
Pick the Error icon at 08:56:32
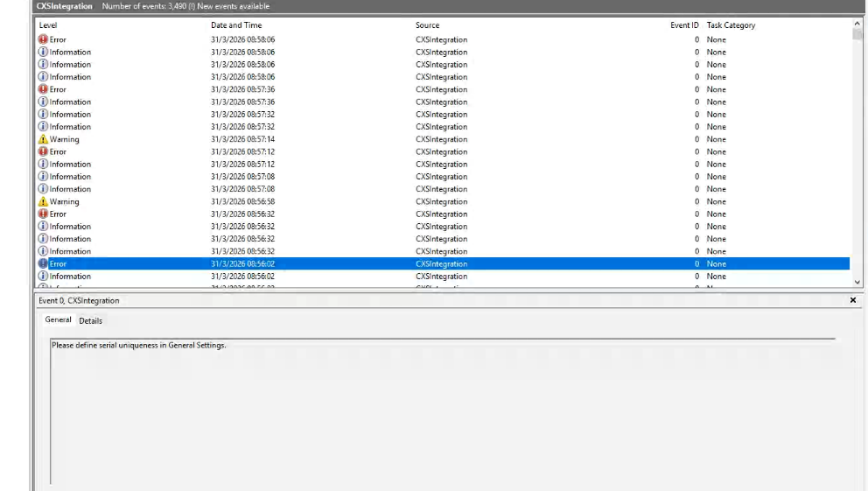tap(43, 214)
